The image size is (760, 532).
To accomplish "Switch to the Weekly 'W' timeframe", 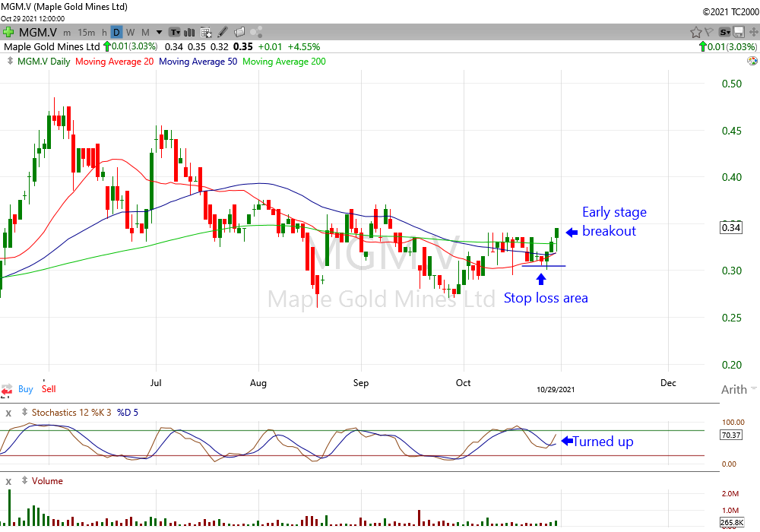I will click(x=131, y=33).
